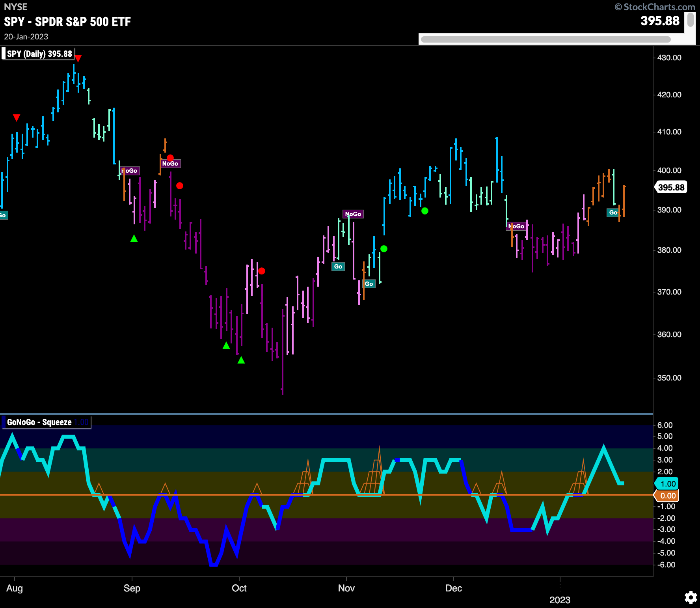Click the NYSE exchange label
The width and height of the screenshot is (700, 608).
tap(16, 7)
